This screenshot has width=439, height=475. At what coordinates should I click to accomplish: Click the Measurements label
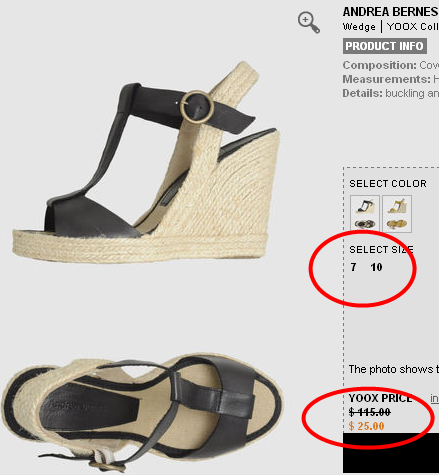[x=387, y=79]
